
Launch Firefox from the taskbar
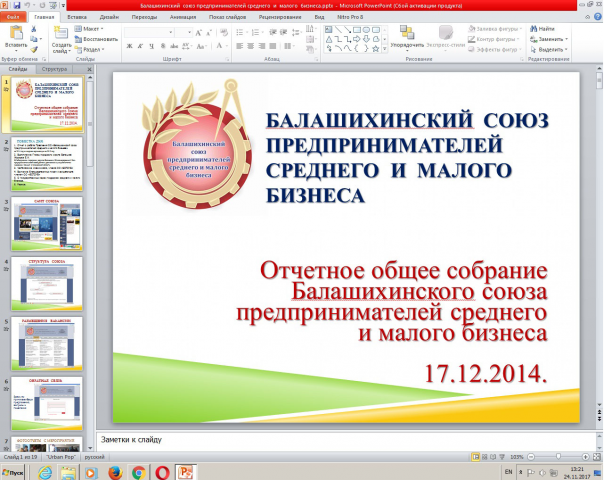tap(115, 472)
